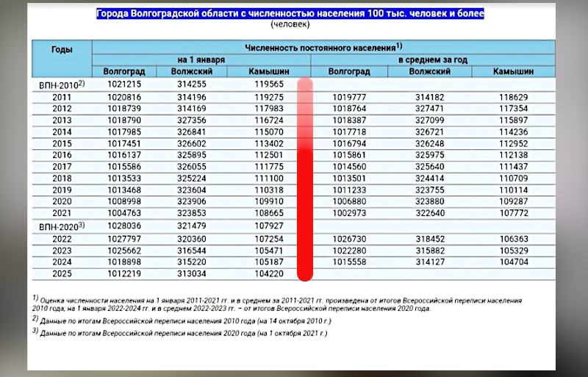This screenshot has width=588, height=377.
Task: Click the highlighted title about Волгоградской области cities
Action: tap(290, 15)
